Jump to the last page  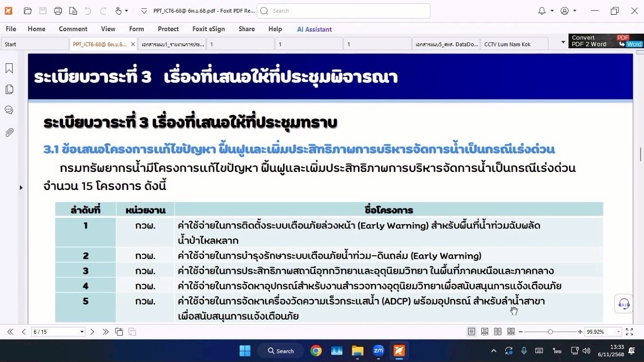tap(105, 332)
